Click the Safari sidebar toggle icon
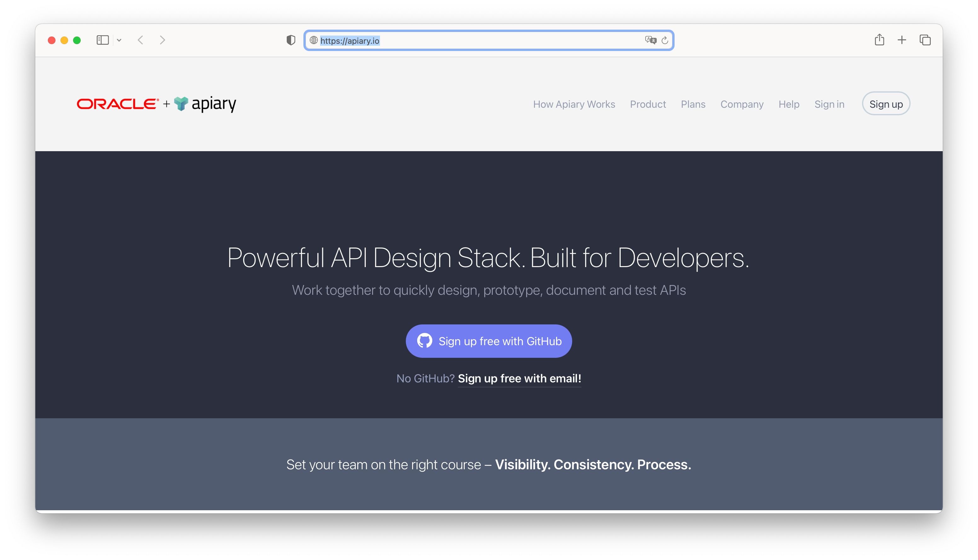The image size is (978, 560). (102, 40)
